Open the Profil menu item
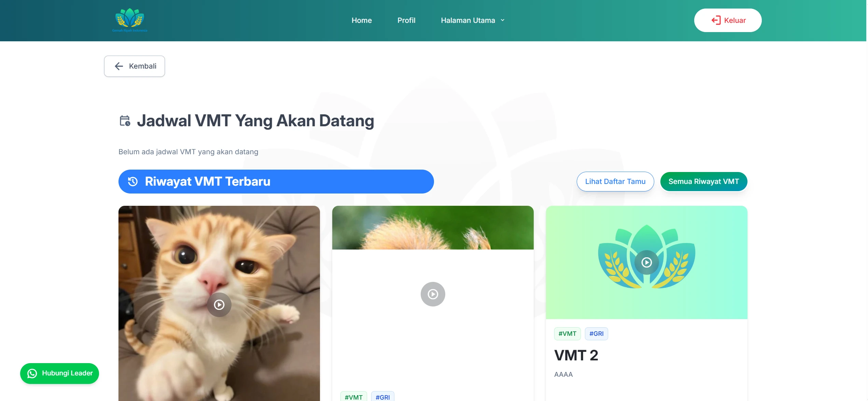The height and width of the screenshot is (401, 868). point(406,20)
